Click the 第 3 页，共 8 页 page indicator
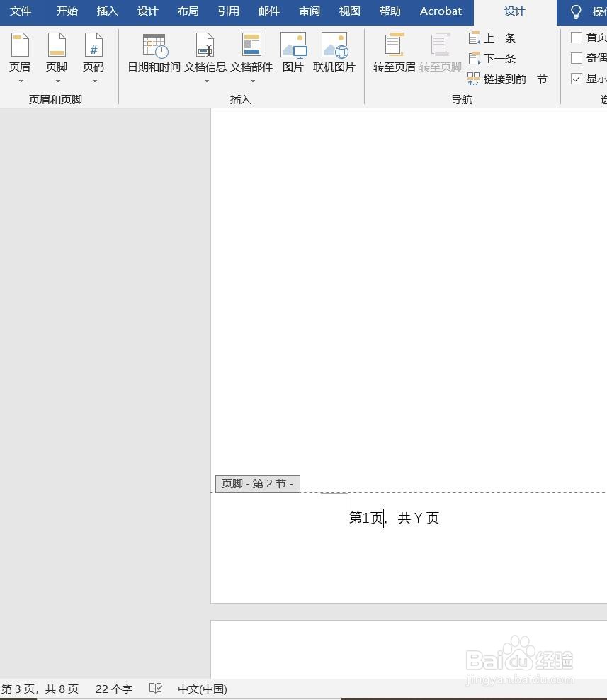607x700 pixels. (40, 689)
